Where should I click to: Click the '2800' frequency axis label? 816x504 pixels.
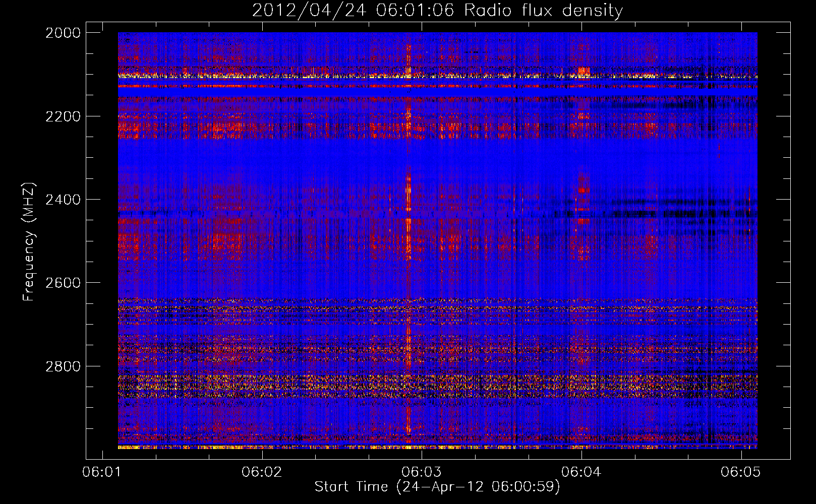point(63,366)
